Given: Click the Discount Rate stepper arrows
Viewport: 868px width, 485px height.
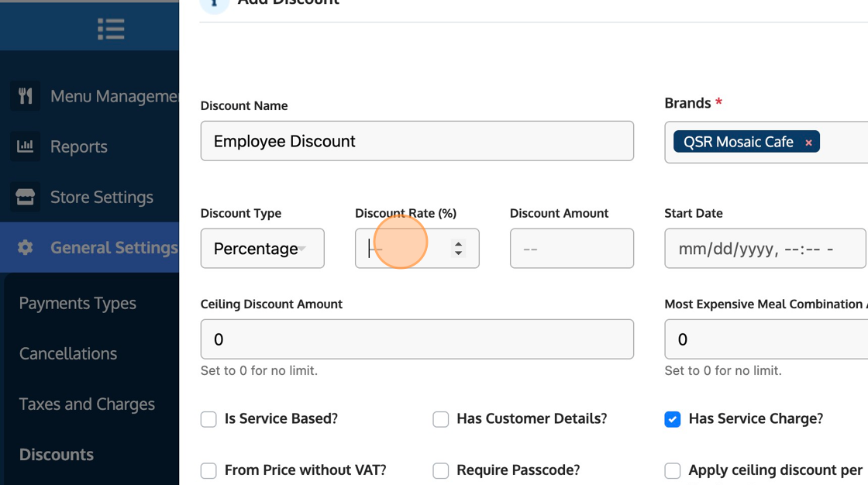Looking at the screenshot, I should (459, 248).
